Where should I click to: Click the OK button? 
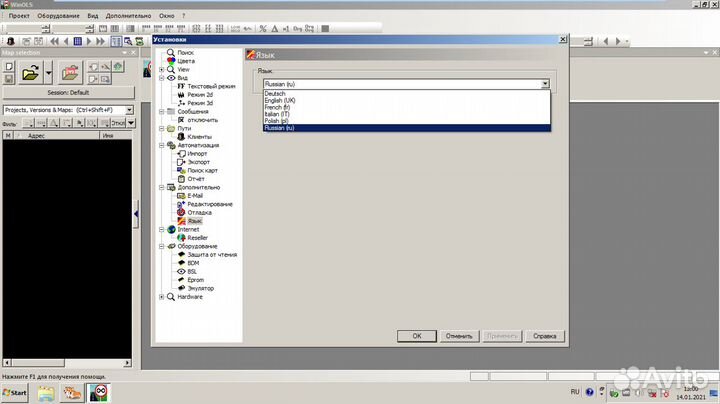pos(416,336)
